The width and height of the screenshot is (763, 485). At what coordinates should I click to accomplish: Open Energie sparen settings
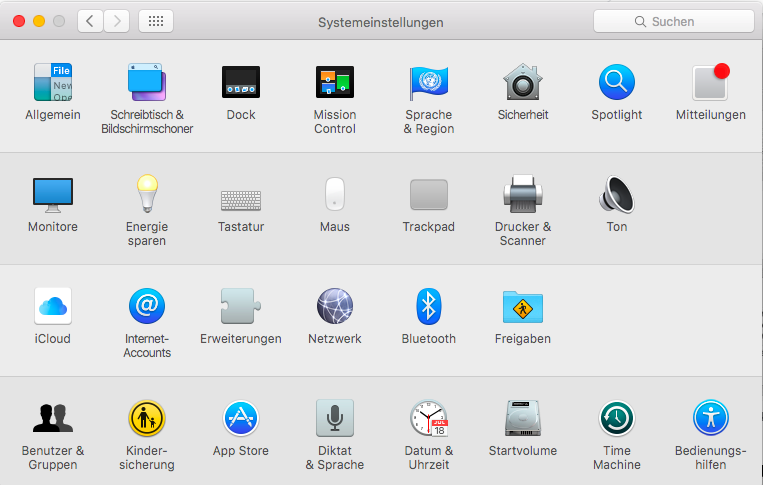[x=147, y=194]
